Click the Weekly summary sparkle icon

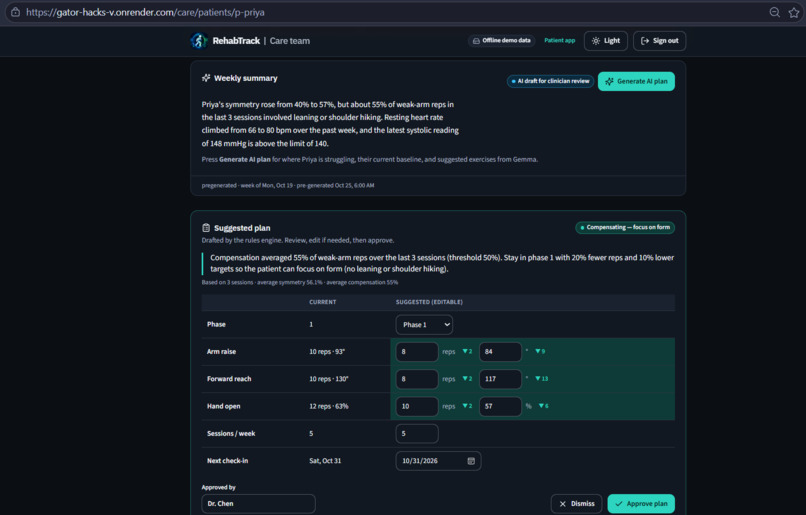click(206, 78)
